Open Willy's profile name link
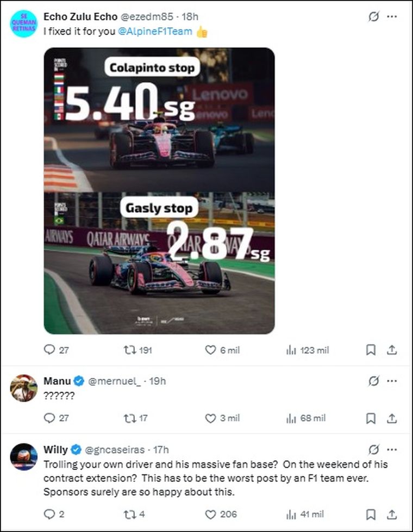 [x=55, y=449]
